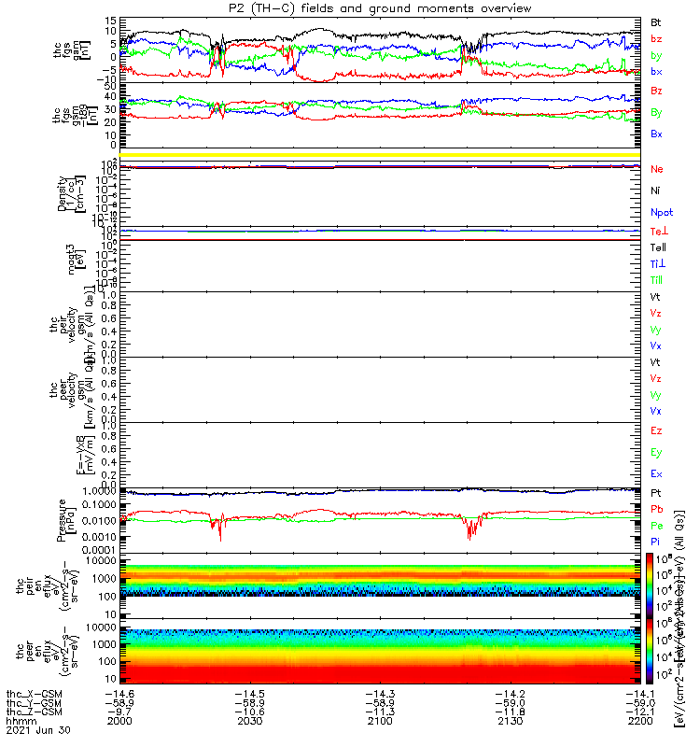Click the 2030 time tick label
Image resolution: width=700 pixels, height=747 pixels.
tap(250, 721)
